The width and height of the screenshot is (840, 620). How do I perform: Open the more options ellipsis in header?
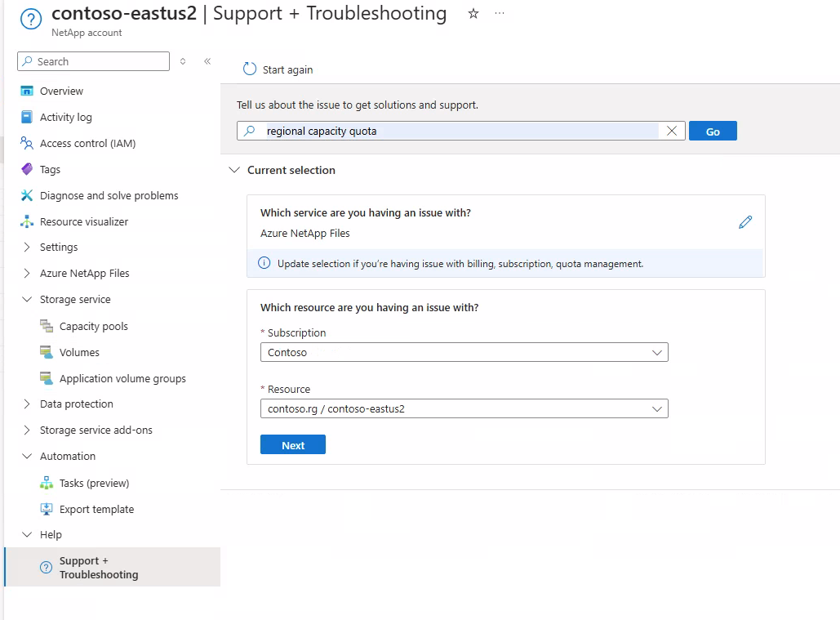coord(500,13)
